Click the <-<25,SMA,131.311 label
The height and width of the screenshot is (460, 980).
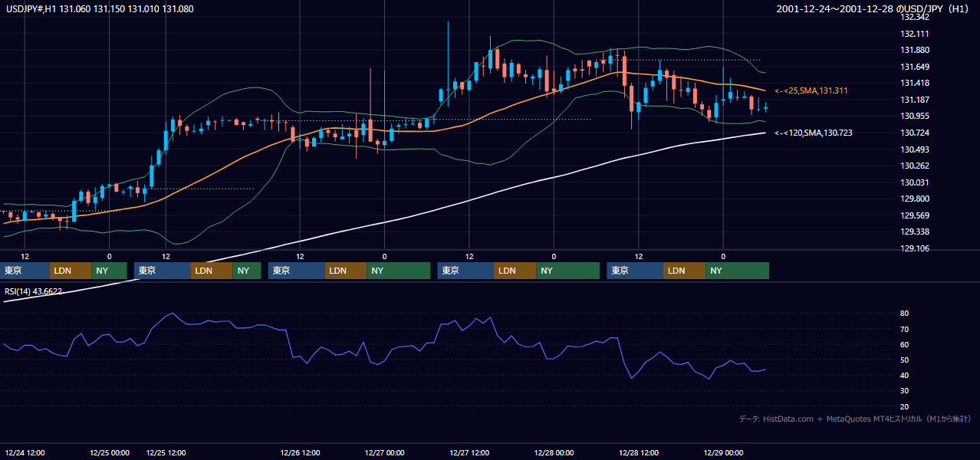[x=811, y=91]
